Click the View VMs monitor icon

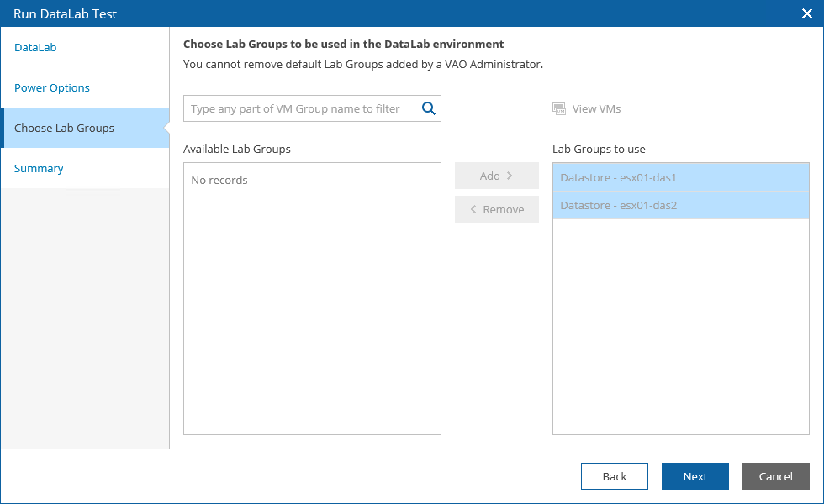tap(559, 108)
